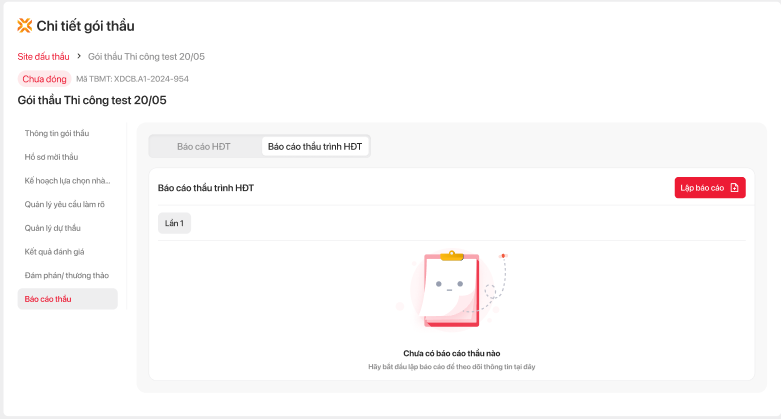The width and height of the screenshot is (781, 419).
Task: Open Kế hoạch lựa chọn nhà… menu item
Action: (x=67, y=181)
